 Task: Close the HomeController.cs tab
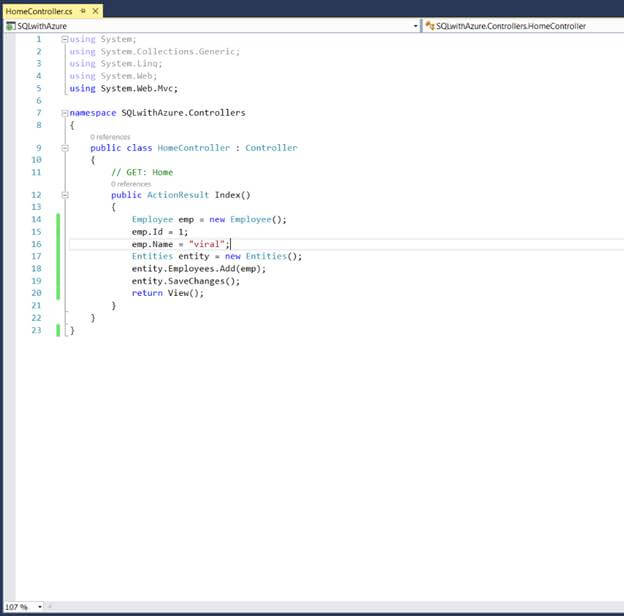[96, 10]
